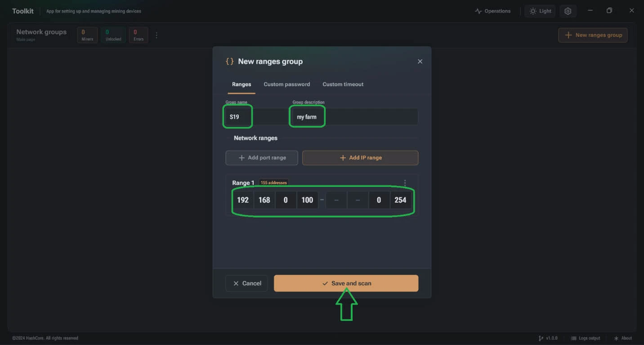
Task: Click the Unlocked counter badge
Action: (x=113, y=35)
